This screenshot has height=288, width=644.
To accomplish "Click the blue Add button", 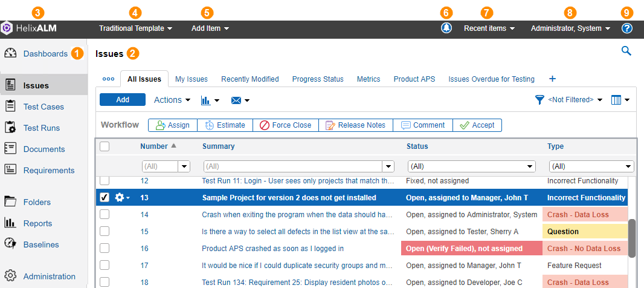I will [122, 100].
